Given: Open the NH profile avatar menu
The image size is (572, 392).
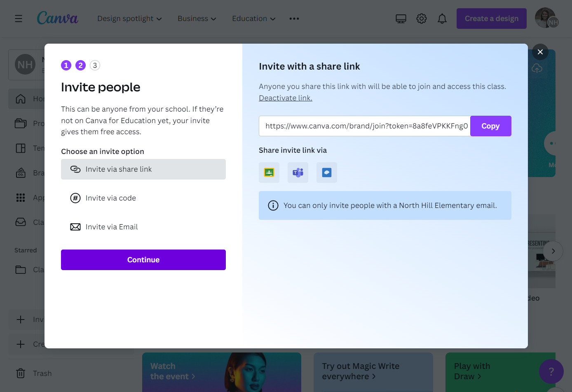Looking at the screenshot, I should point(546,18).
